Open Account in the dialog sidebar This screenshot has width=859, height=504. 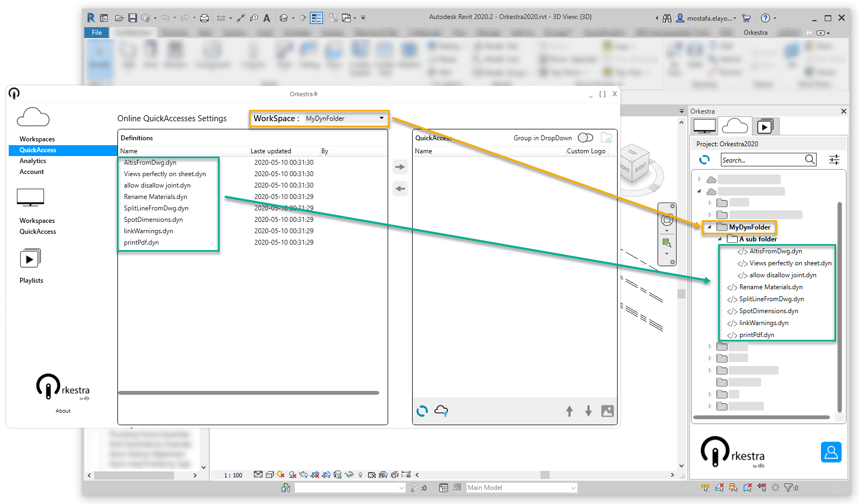coord(32,172)
